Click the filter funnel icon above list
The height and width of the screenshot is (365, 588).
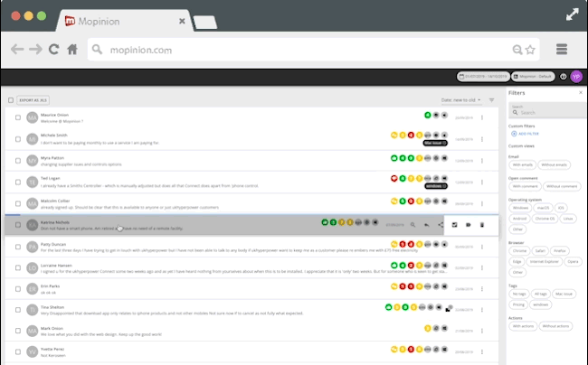pyautogui.click(x=491, y=100)
